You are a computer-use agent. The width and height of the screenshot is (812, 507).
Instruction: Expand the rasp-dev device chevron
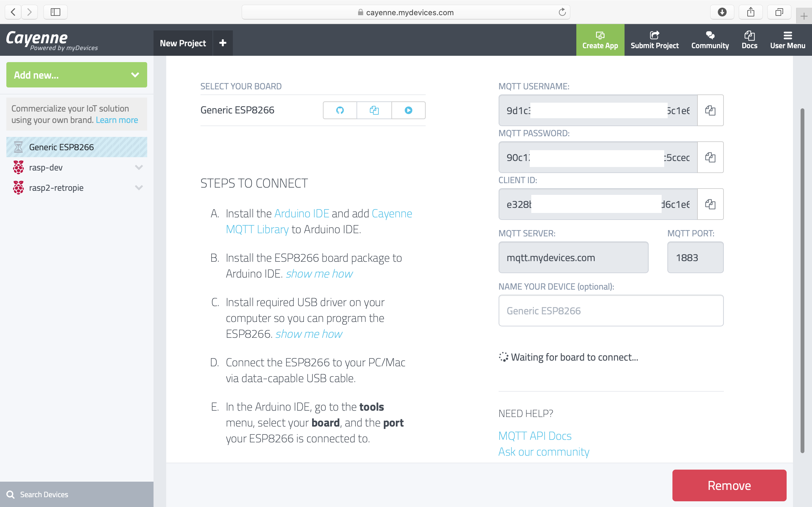[139, 167]
